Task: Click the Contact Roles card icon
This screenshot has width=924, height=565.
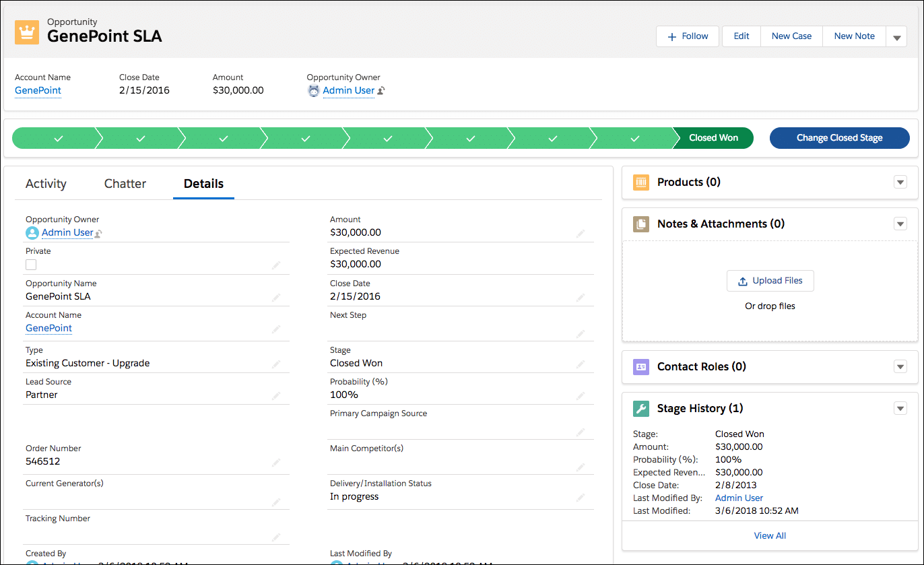Action: 641,367
